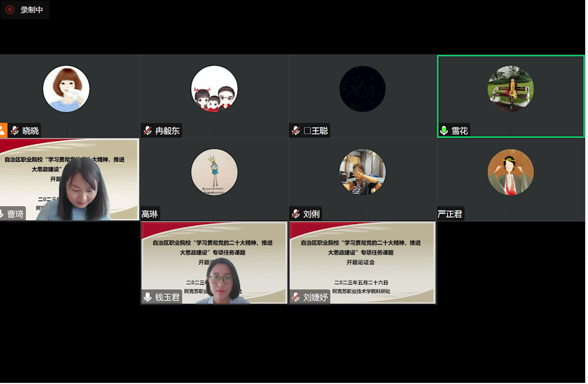Click the microphone icon beside 刘婕妤
Image resolution: width=588 pixels, height=384 pixels.
(x=296, y=298)
